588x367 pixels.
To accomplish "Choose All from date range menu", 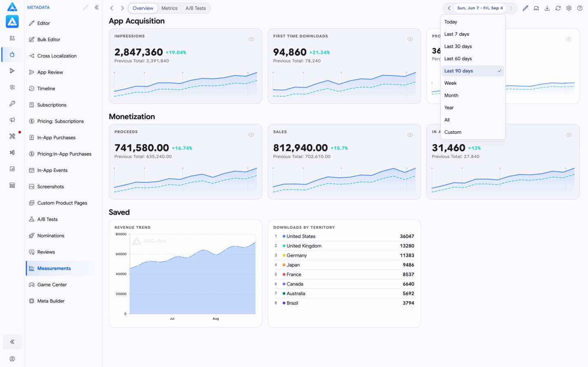I will click(x=473, y=120).
